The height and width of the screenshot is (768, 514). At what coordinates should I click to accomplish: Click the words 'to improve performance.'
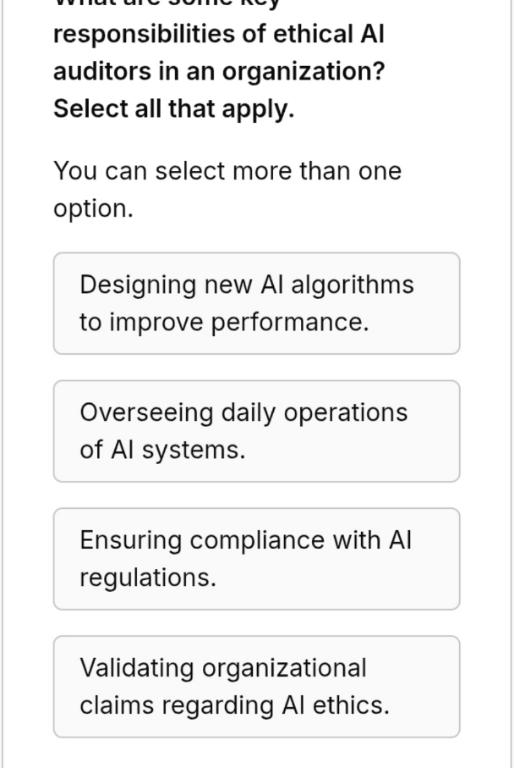[x=224, y=322]
